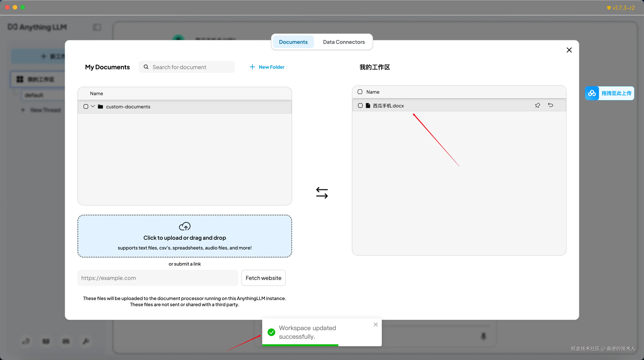This screenshot has width=644, height=360.
Task: Open the custom-documents folder row
Action: [128, 107]
